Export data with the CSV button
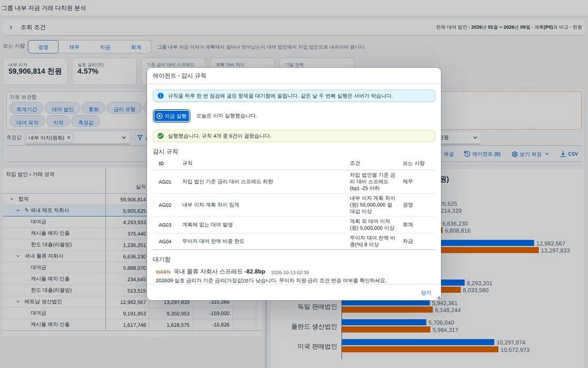This screenshot has height=368, width=588. pos(569,154)
